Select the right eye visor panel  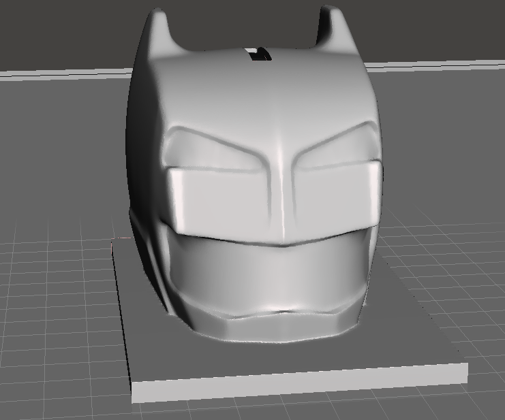click(x=337, y=194)
